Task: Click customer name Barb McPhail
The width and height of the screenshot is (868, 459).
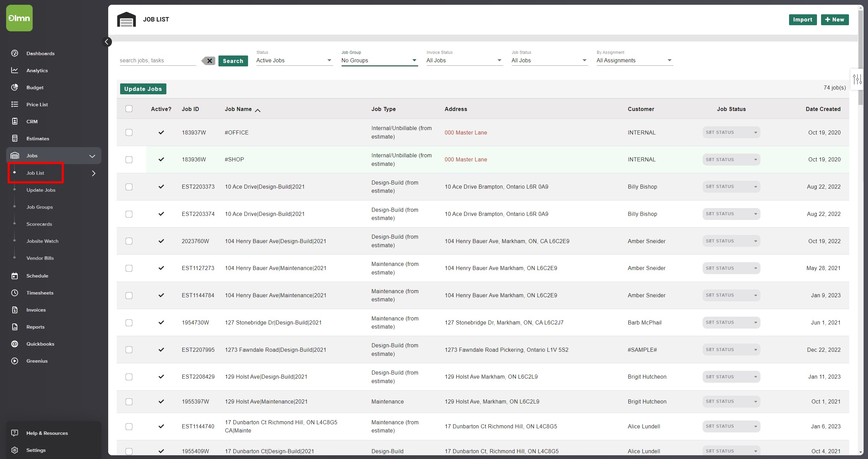Action: (644, 322)
